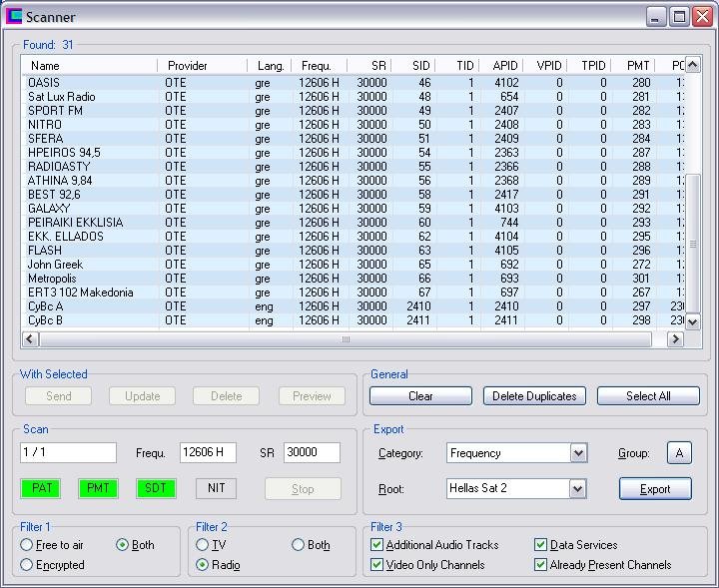Click the green PAT indicator
Screen dimensions: 719x588
coord(41,488)
